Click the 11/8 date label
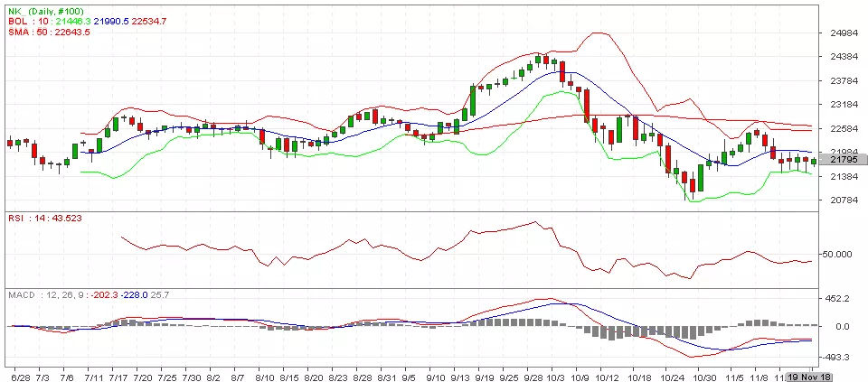868x382 pixels. tap(759, 377)
